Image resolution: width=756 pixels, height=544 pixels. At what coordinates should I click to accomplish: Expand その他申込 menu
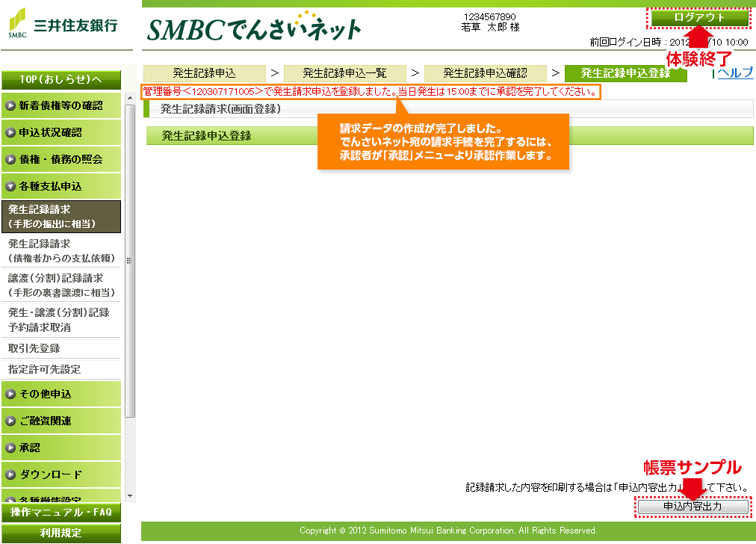tap(61, 394)
